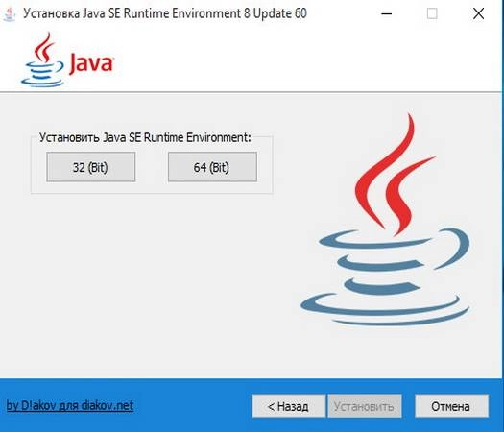Click the Java installer icon in title bar
This screenshot has height=432, width=504.
pyautogui.click(x=9, y=14)
